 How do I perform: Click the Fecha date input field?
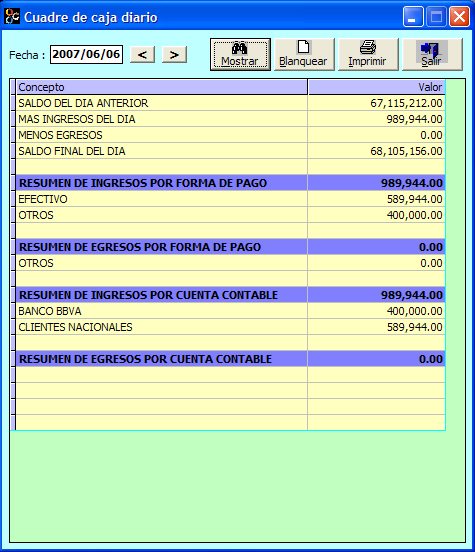click(86, 54)
